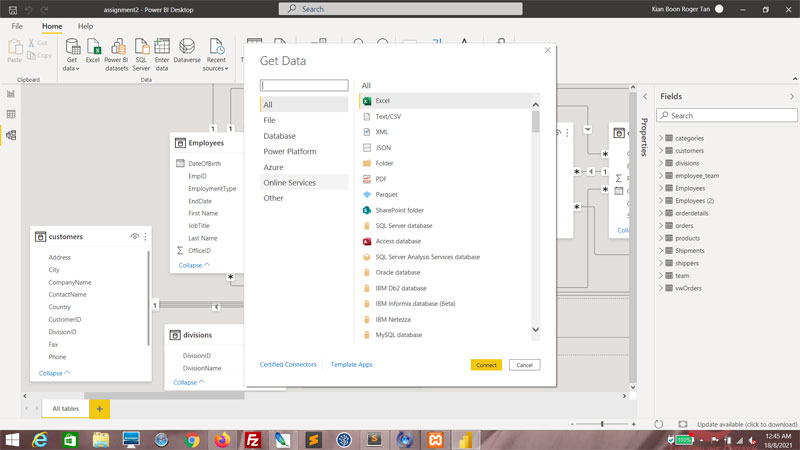Collapse the divisions table card

coord(189,382)
